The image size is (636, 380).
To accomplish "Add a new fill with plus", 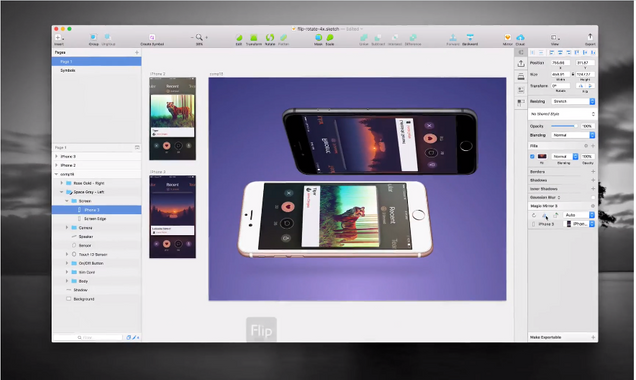I will point(593,146).
